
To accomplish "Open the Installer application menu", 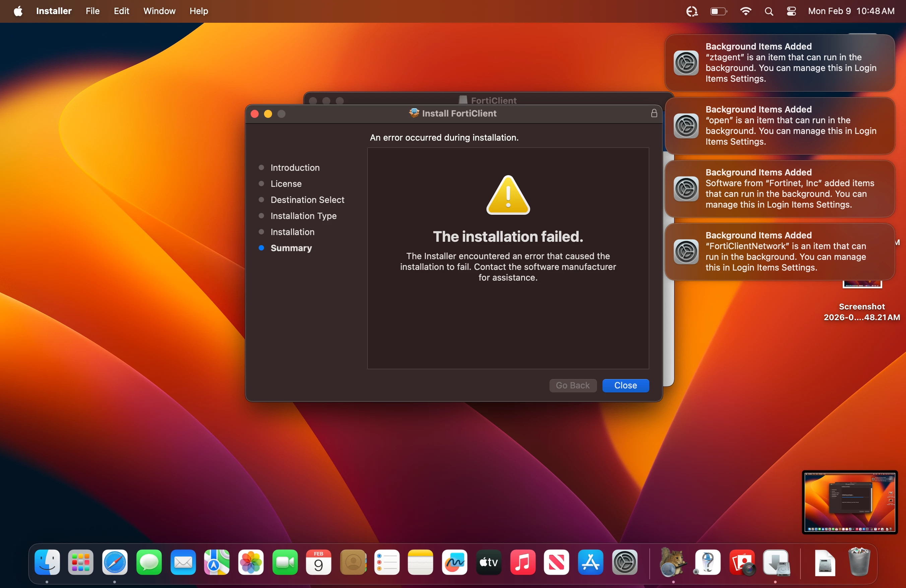I will (x=54, y=11).
